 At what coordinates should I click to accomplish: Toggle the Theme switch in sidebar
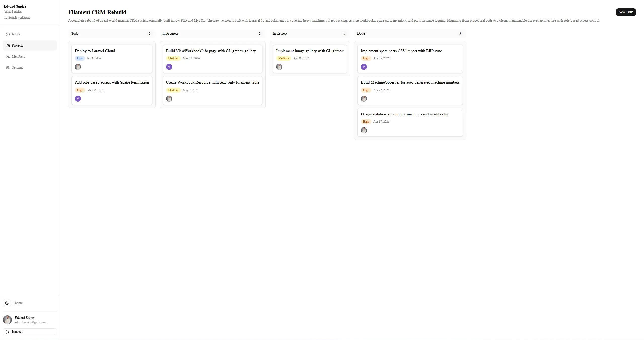[x=7, y=303]
